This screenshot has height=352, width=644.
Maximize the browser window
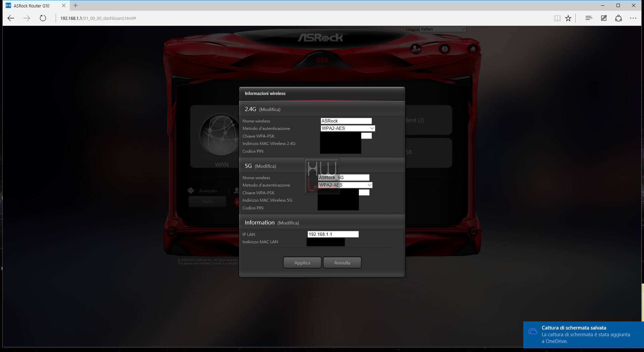[x=618, y=5]
